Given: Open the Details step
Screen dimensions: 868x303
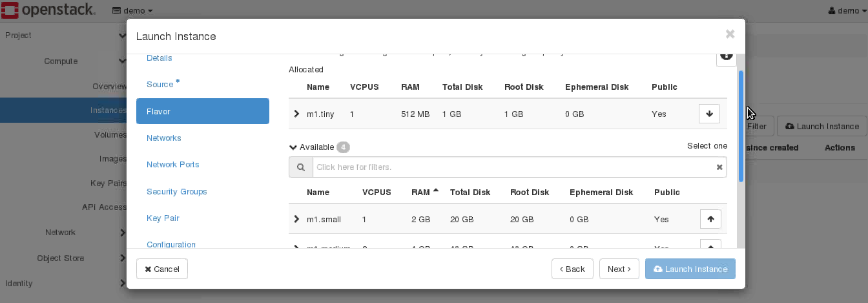Looking at the screenshot, I should pyautogui.click(x=160, y=58).
